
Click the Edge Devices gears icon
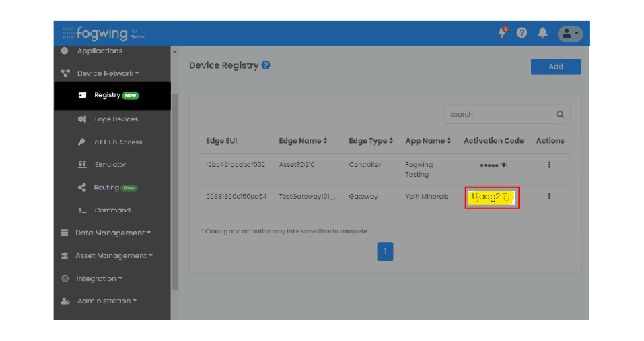[82, 119]
